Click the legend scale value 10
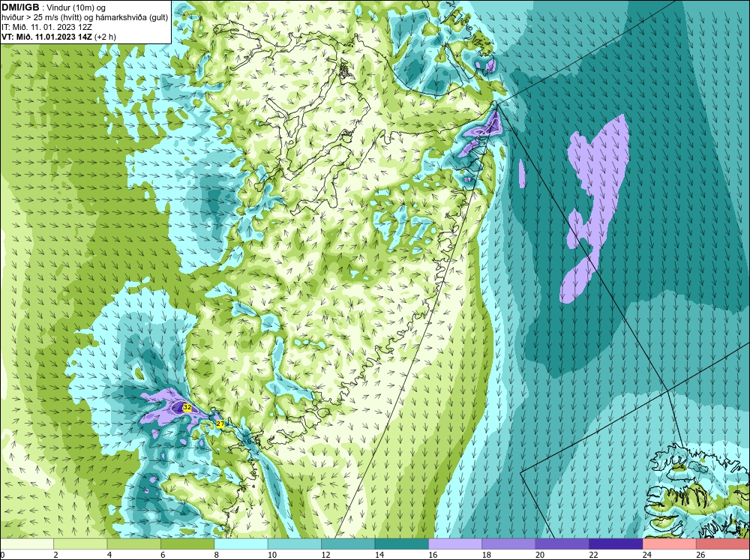This screenshot has height=560, width=750. click(x=272, y=555)
